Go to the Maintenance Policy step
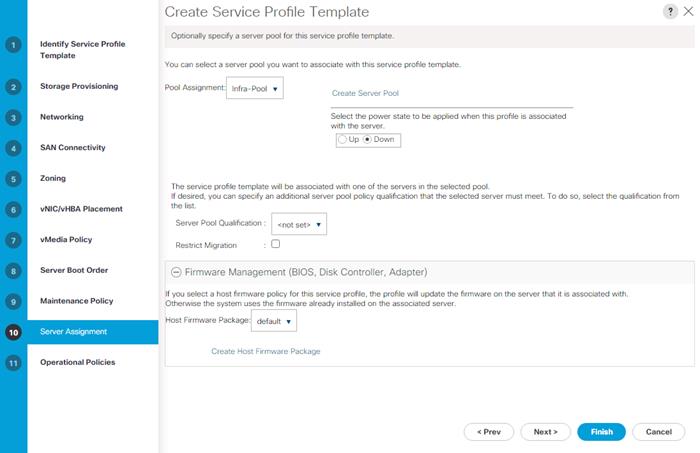 coord(76,301)
